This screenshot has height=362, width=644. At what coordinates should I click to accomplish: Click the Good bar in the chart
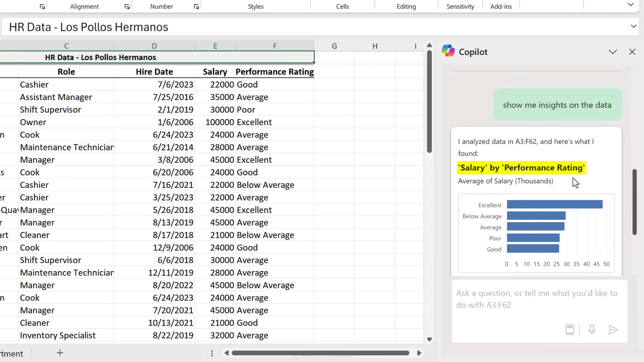click(533, 249)
